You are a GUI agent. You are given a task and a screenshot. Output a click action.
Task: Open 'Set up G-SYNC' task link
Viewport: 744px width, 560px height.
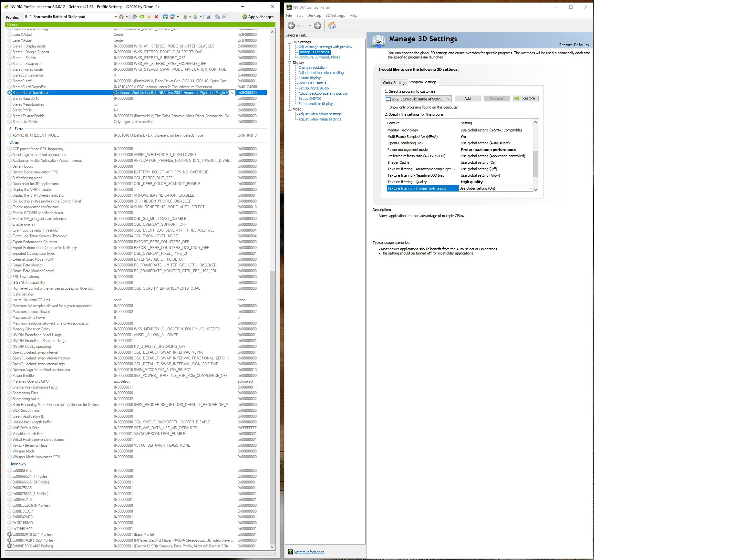tap(310, 99)
